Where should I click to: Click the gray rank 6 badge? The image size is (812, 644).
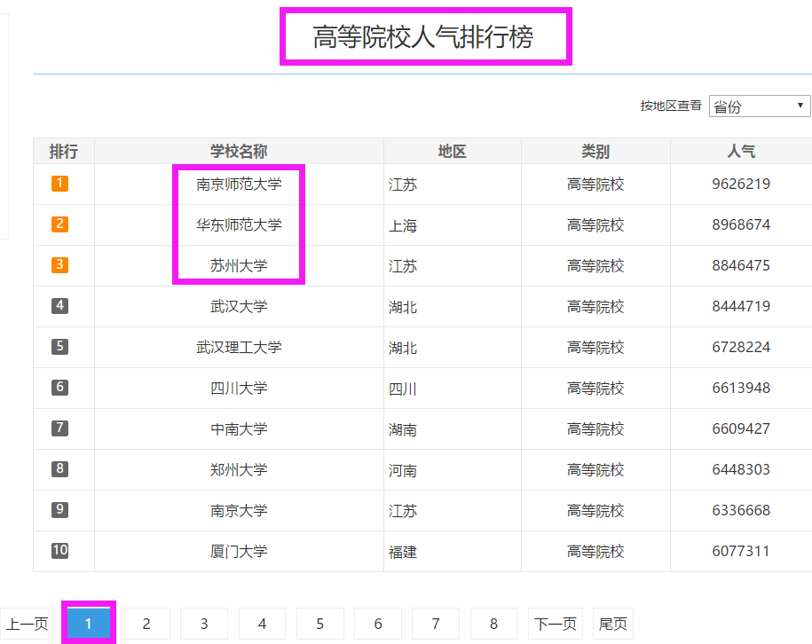coord(60,388)
